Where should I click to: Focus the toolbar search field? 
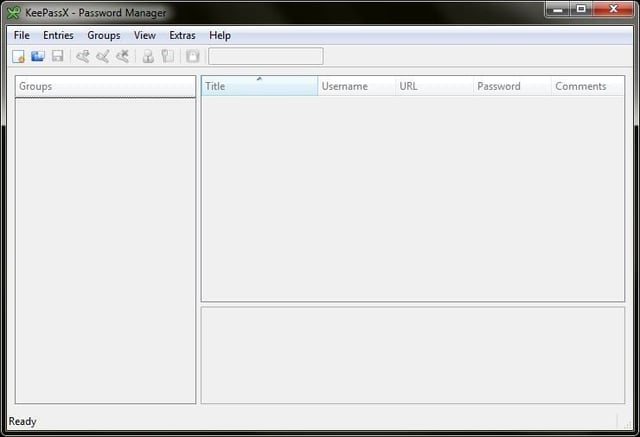(266, 56)
